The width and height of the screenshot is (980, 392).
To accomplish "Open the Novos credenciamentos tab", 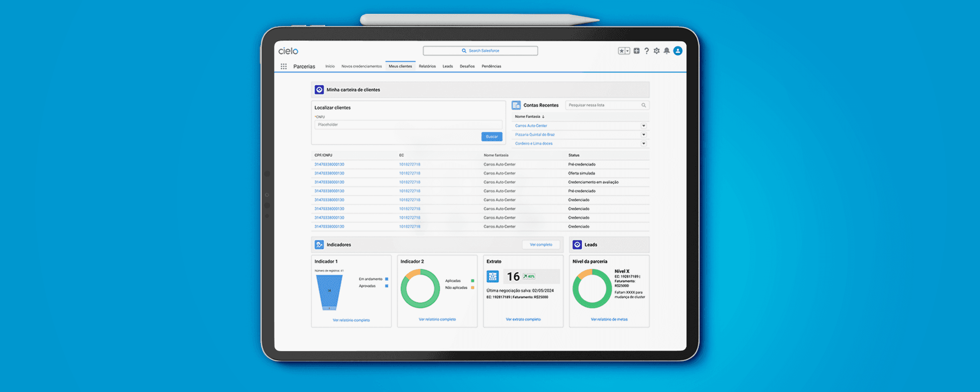I will click(361, 66).
